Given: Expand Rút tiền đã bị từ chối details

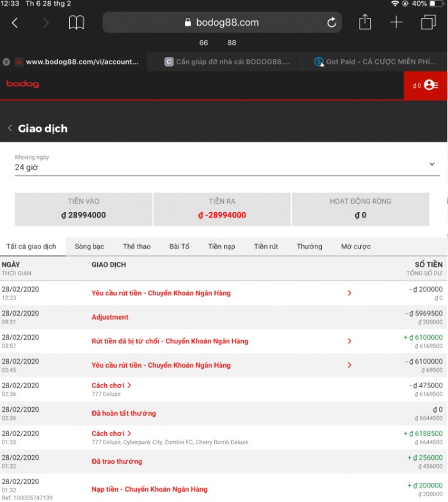Looking at the screenshot, I should [349, 341].
